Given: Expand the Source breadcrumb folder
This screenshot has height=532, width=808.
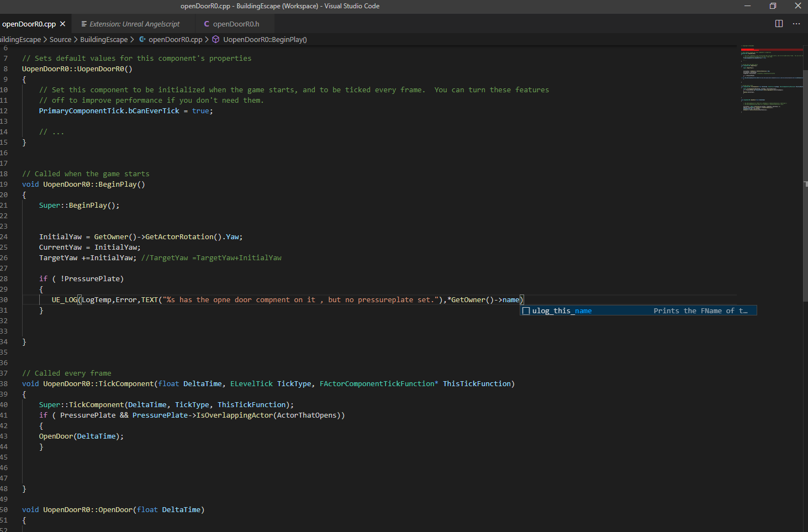Looking at the screenshot, I should tap(60, 39).
